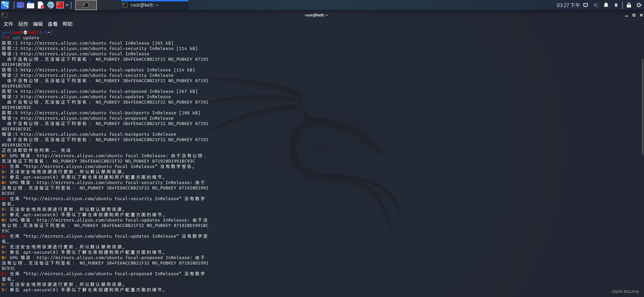The width and height of the screenshot is (644, 297).
Task: Click the 'E: 仓库' focal-proposed error line
Action: (103, 274)
